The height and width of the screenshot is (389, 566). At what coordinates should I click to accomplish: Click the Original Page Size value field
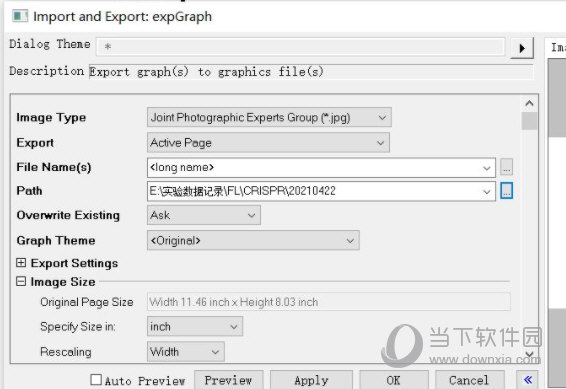(329, 302)
